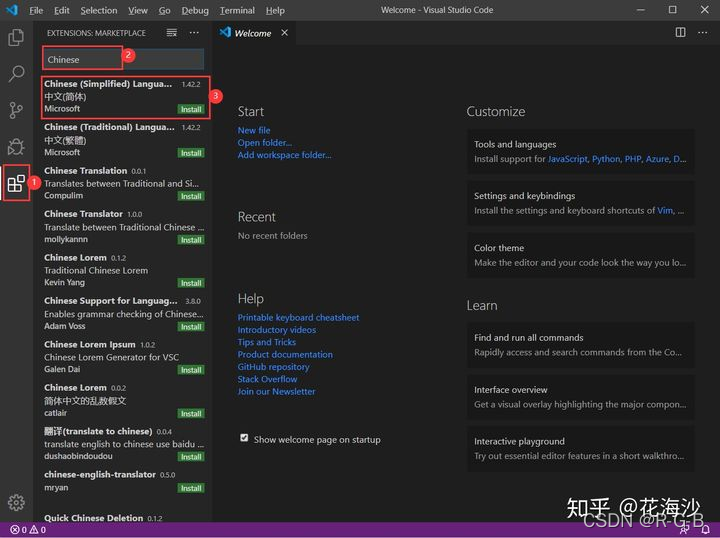
Task: Open the Edit menu
Action: [62, 10]
